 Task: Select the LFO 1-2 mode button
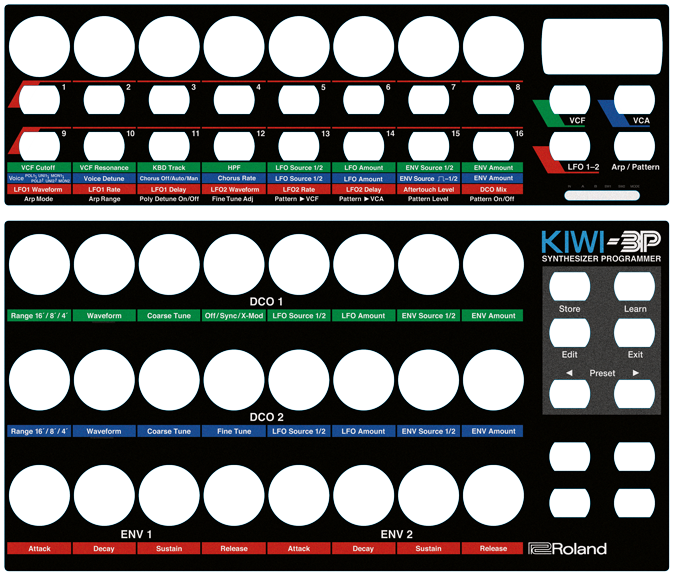click(x=570, y=146)
